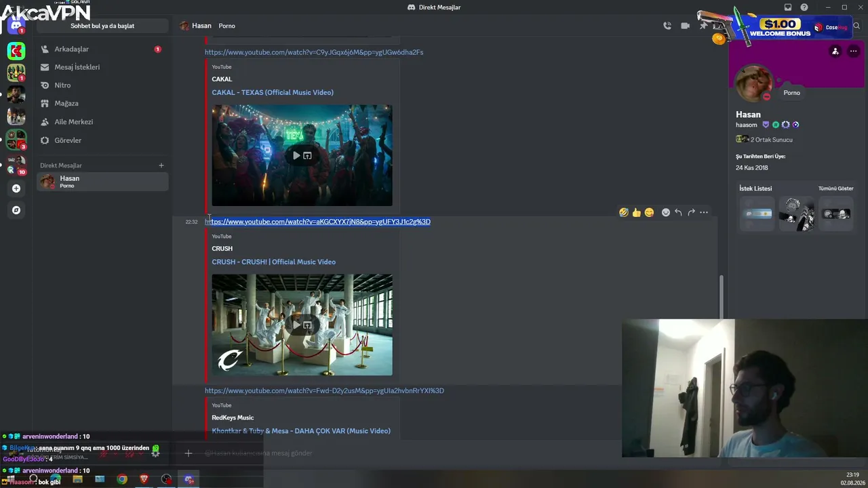
Task: Open the discover servers compass icon
Action: point(16,210)
